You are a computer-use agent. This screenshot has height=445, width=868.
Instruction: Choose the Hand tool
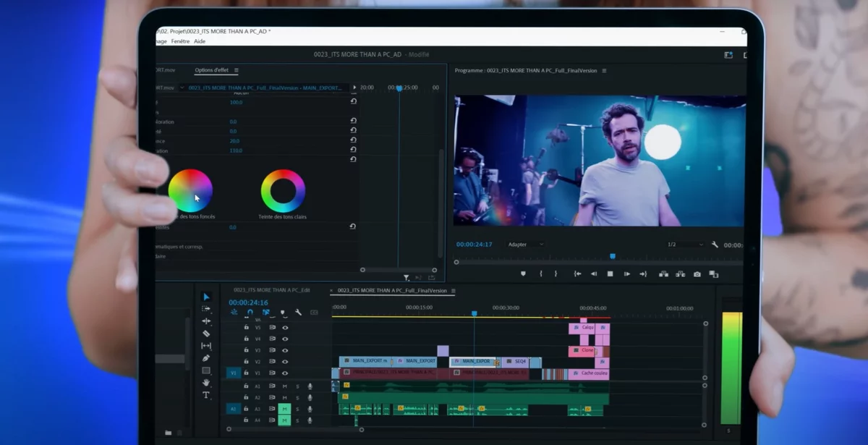pyautogui.click(x=206, y=383)
